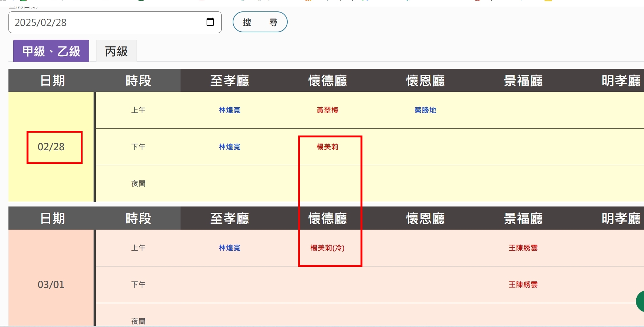This screenshot has width=644, height=327.
Task: Click 懷恩廳 header in the first table
Action: (x=425, y=80)
